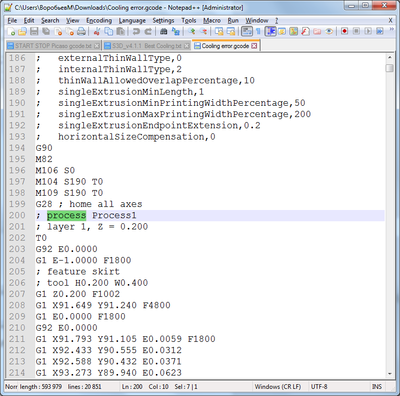The image size is (400, 396).
Task: Open the Encoding menu
Action: click(99, 21)
